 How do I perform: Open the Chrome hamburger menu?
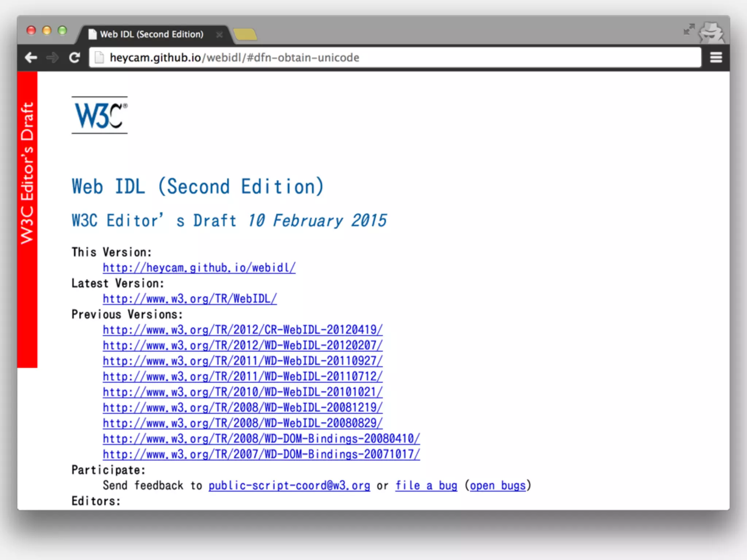[x=716, y=58]
